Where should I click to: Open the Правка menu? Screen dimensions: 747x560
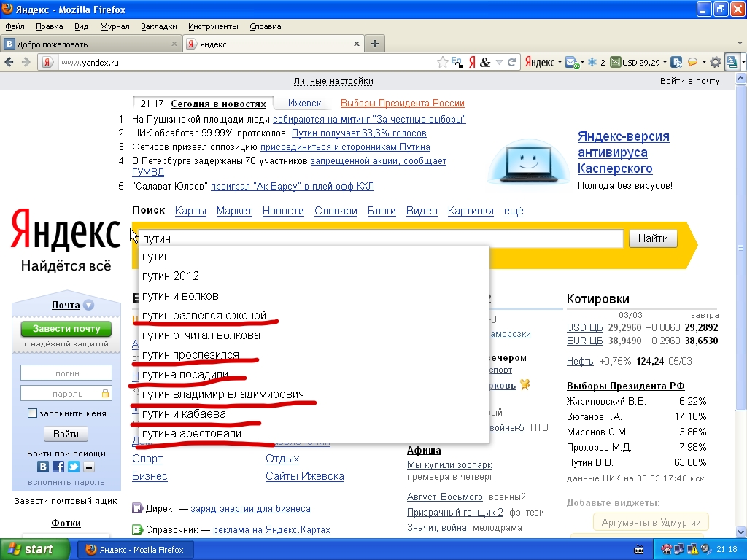pos(49,26)
